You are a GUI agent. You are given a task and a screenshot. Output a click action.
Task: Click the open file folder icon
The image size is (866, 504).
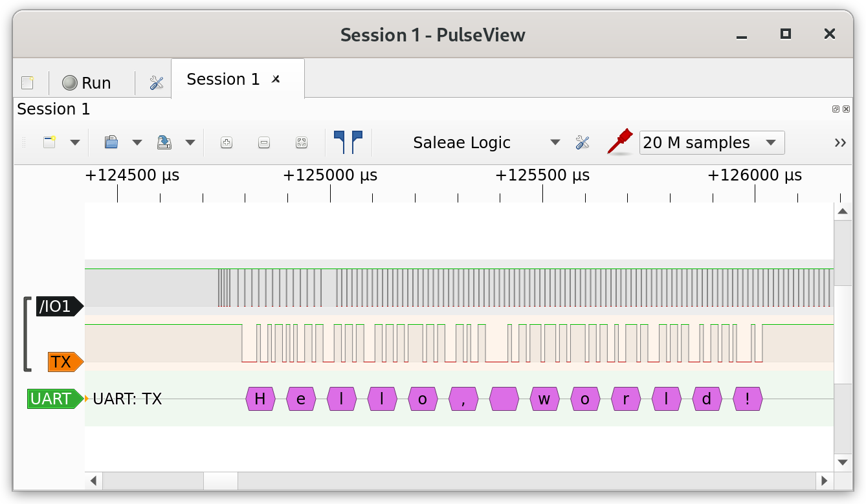pos(111,142)
